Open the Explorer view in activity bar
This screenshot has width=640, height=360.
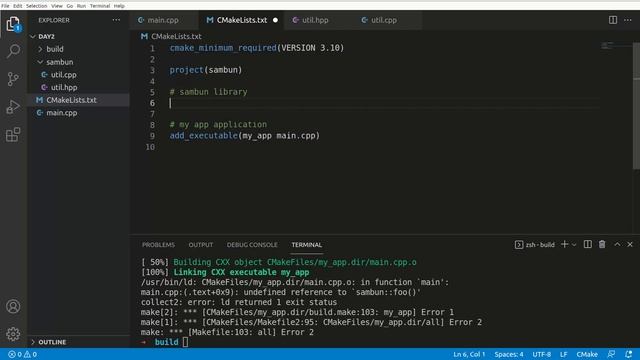pyautogui.click(x=13, y=24)
